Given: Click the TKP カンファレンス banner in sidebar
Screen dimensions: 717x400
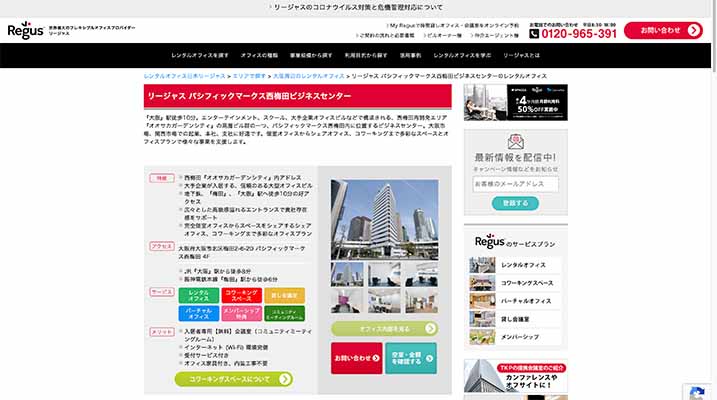Looking at the screenshot, I should [x=515, y=376].
